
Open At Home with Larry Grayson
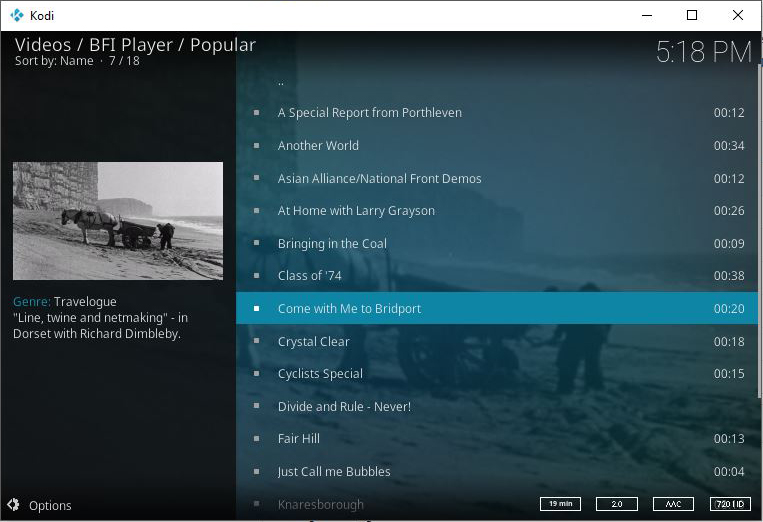(x=356, y=211)
